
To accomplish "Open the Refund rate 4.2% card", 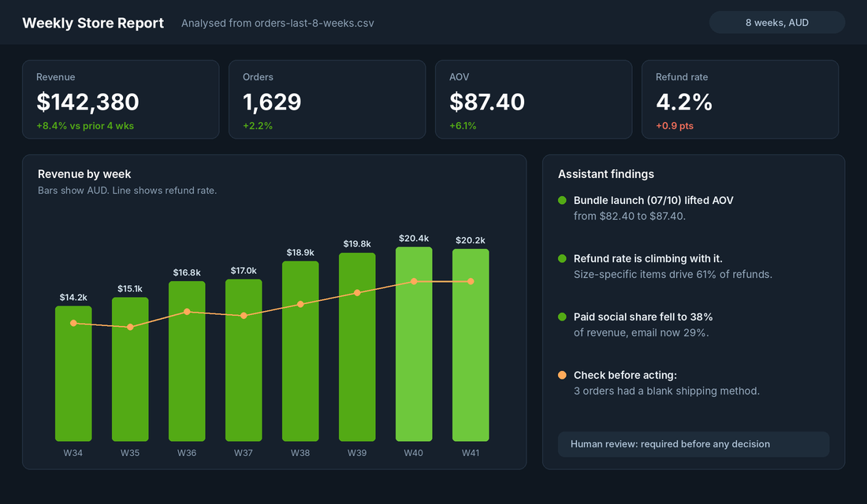I will tap(740, 99).
